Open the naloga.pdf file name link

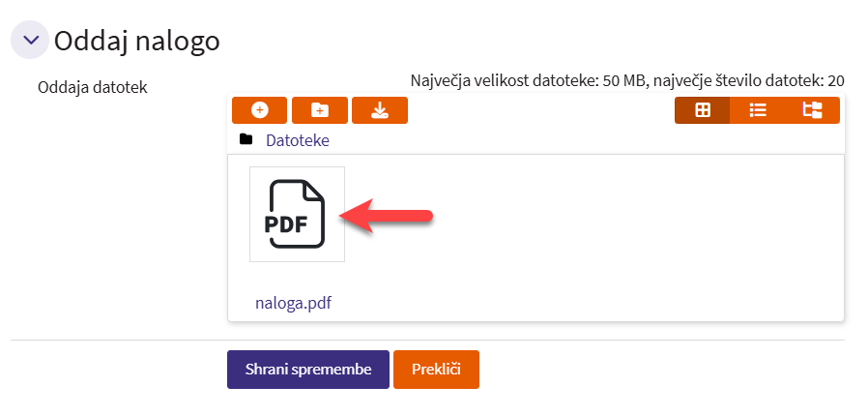[x=293, y=303]
